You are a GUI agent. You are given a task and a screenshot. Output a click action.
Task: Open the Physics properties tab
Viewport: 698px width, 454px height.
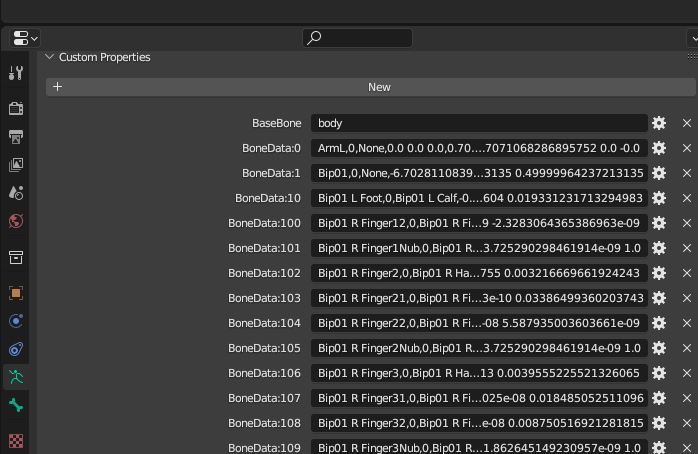click(16, 321)
